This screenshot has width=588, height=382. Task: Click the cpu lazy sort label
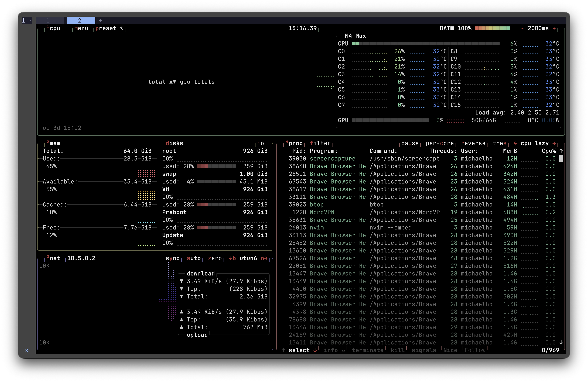[535, 143]
